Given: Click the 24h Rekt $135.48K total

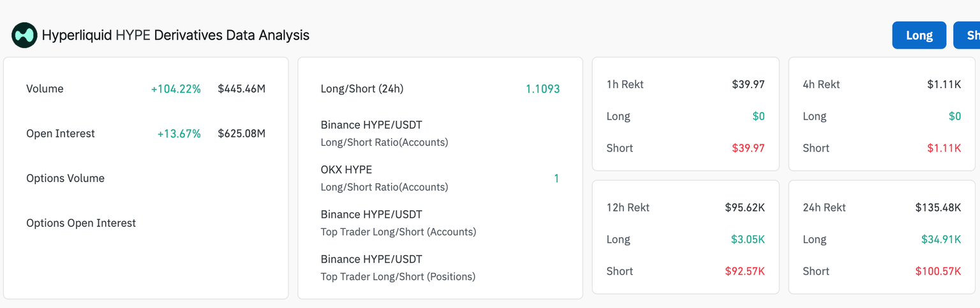Looking at the screenshot, I should [x=938, y=208].
